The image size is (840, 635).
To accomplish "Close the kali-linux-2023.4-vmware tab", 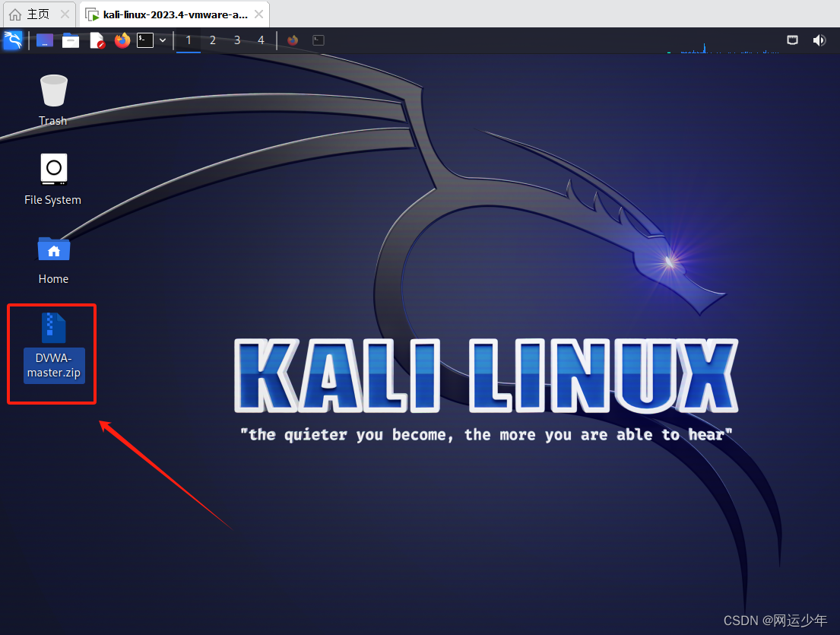I will (258, 14).
